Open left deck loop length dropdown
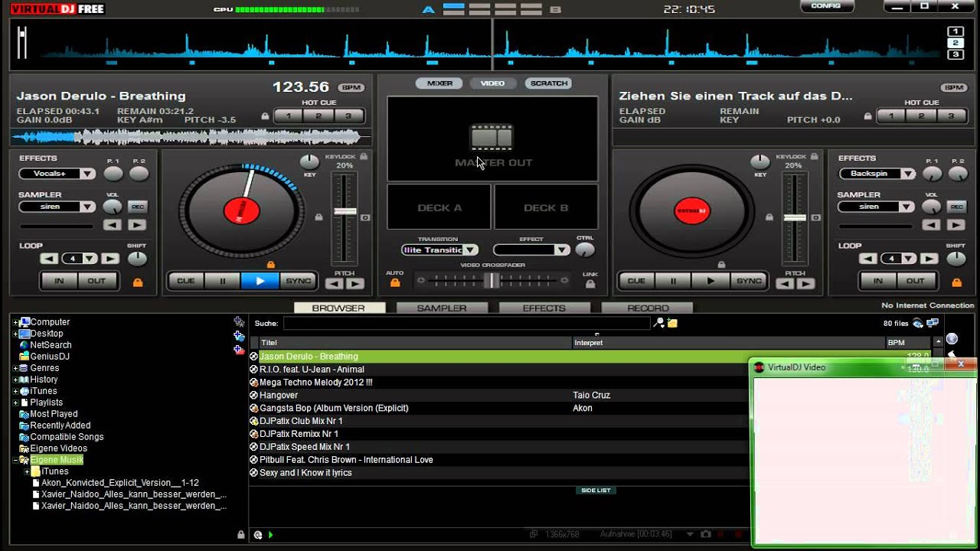The width and height of the screenshot is (980, 551). click(90, 259)
